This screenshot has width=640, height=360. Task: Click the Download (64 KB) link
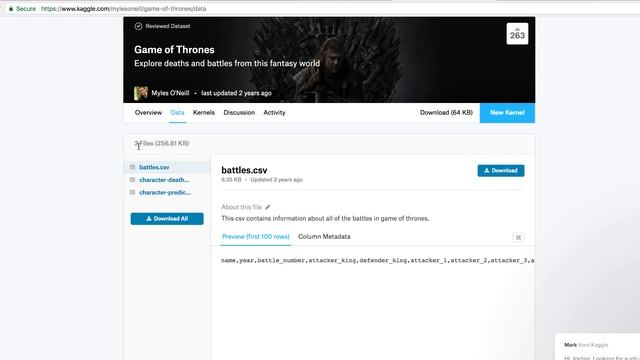(446, 113)
